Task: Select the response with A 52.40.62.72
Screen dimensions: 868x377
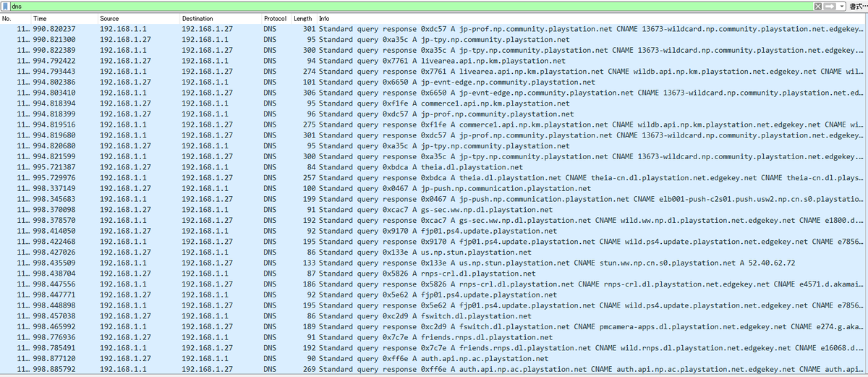Action: [x=431, y=263]
